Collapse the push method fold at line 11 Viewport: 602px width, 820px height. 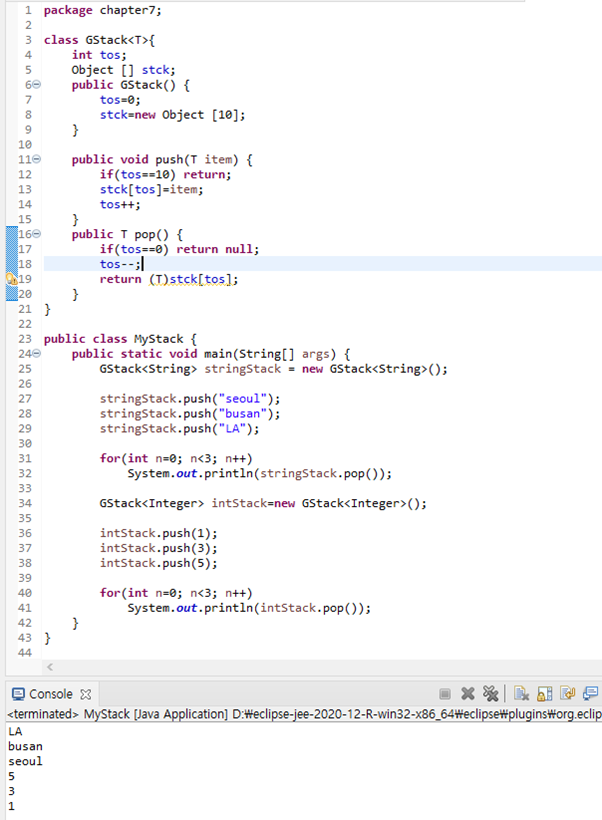pyautogui.click(x=37, y=160)
